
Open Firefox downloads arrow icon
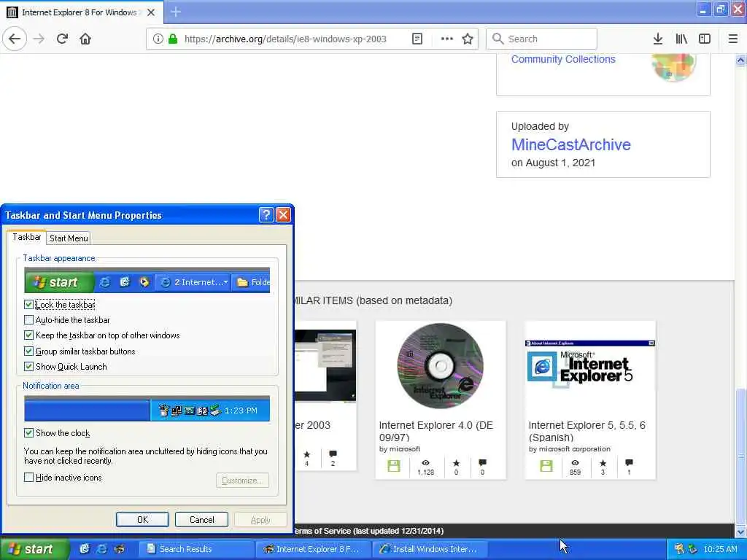tap(658, 39)
